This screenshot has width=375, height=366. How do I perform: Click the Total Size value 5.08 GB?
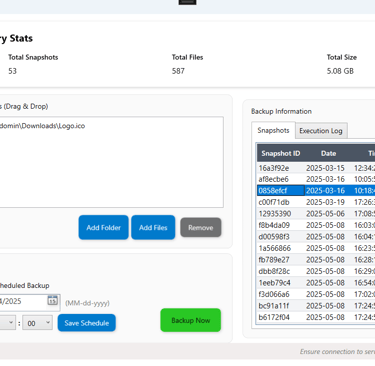[340, 71]
